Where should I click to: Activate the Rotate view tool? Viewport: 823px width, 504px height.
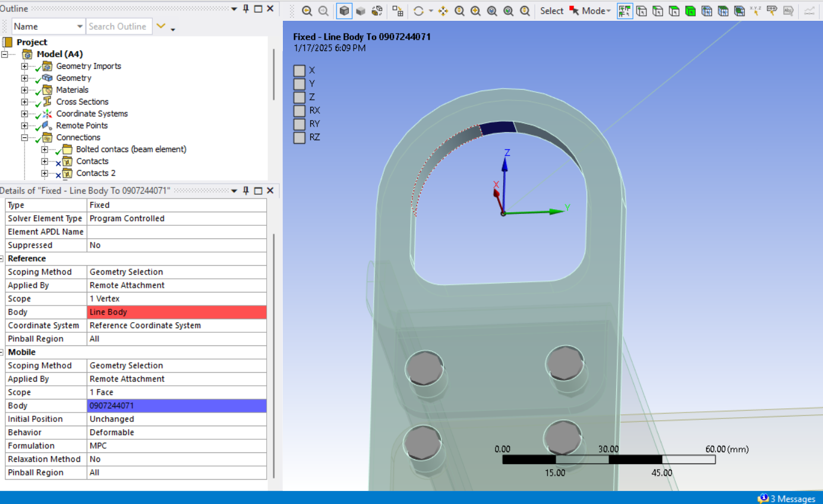pyautogui.click(x=418, y=11)
